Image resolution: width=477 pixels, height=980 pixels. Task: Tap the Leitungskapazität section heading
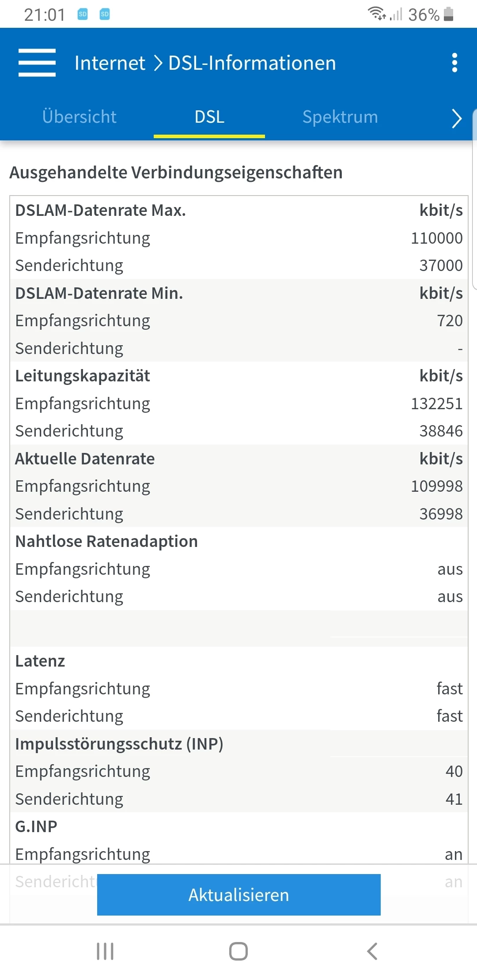pos(83,376)
